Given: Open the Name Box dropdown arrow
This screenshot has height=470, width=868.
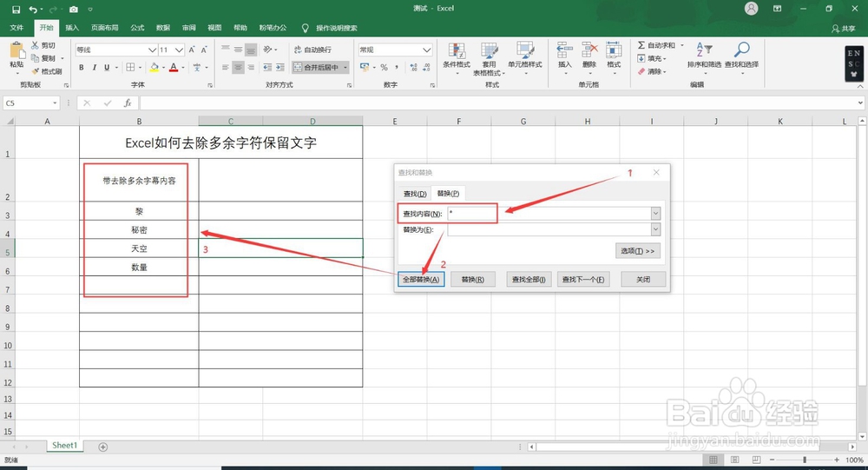Looking at the screenshot, I should (55, 103).
